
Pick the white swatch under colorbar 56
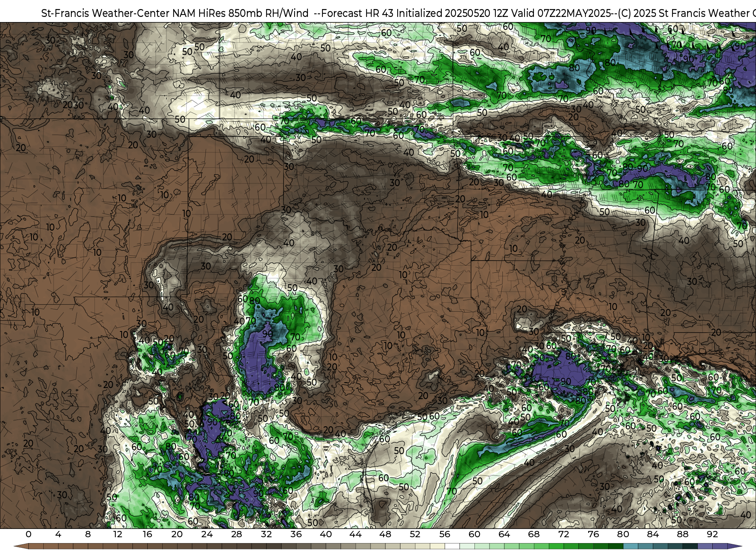pos(452,546)
